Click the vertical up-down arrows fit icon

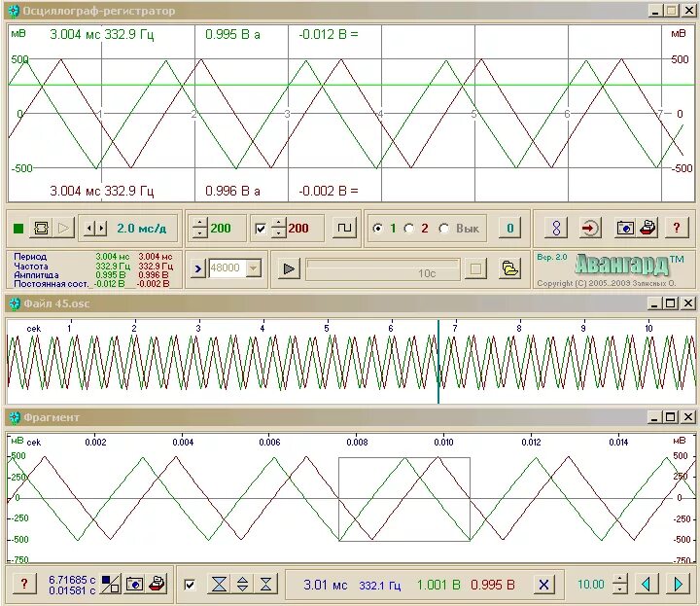coord(242,584)
